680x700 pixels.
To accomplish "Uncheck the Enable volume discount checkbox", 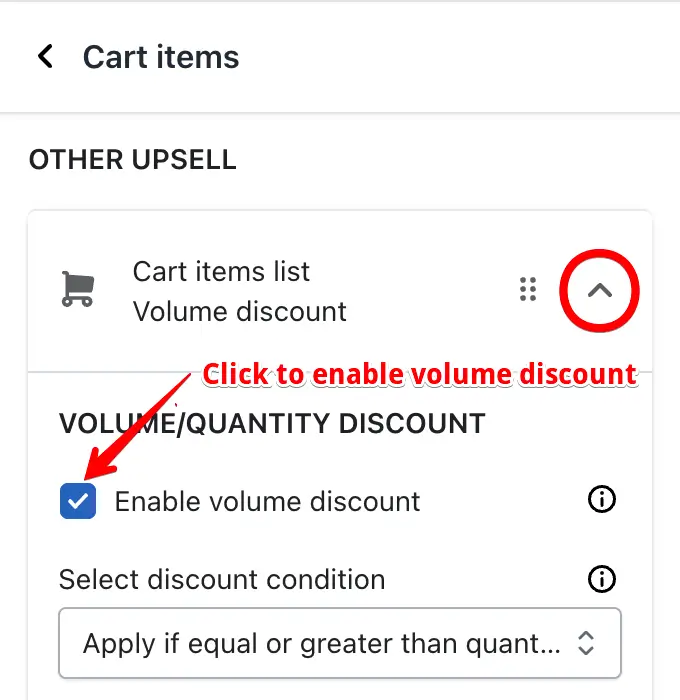I will pyautogui.click(x=78, y=501).
